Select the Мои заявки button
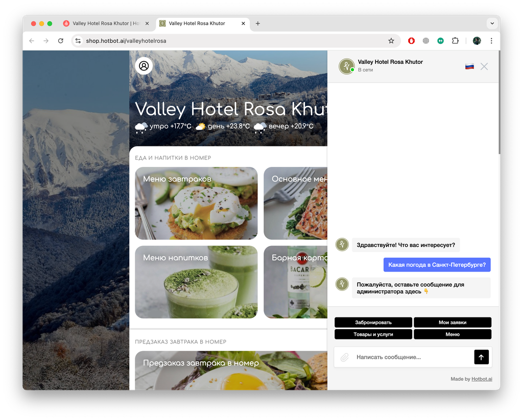This screenshot has height=420, width=523. pyautogui.click(x=453, y=323)
